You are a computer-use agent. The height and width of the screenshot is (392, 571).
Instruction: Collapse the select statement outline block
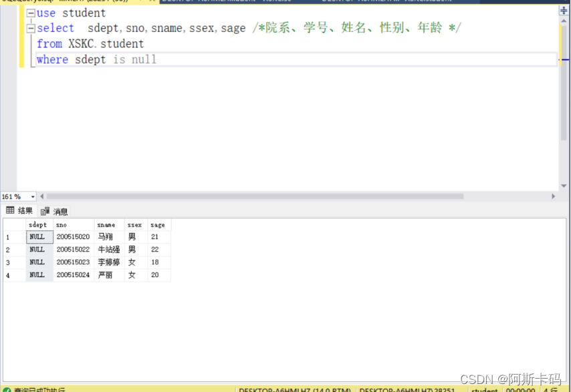tap(31, 28)
